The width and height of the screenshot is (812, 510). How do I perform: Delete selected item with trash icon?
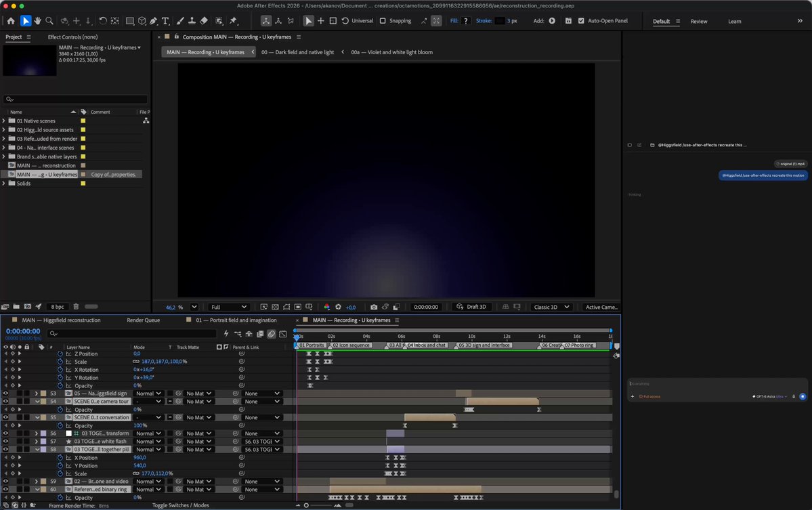[76, 307]
